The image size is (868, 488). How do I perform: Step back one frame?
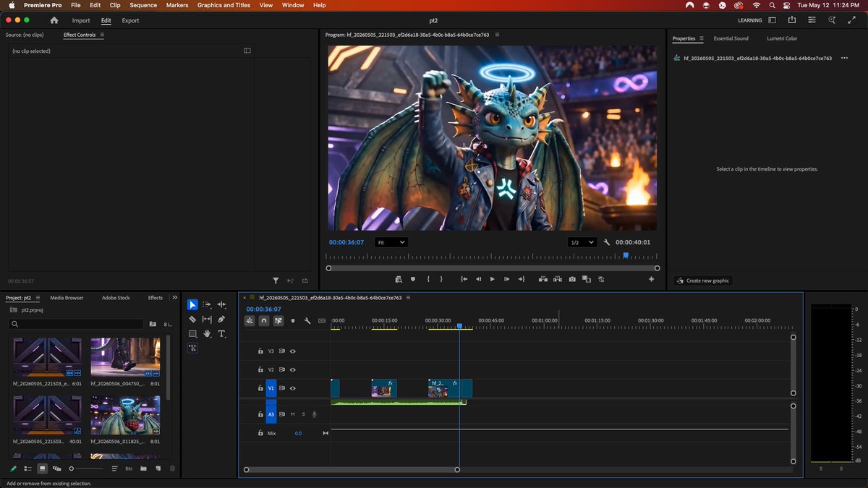coord(478,279)
